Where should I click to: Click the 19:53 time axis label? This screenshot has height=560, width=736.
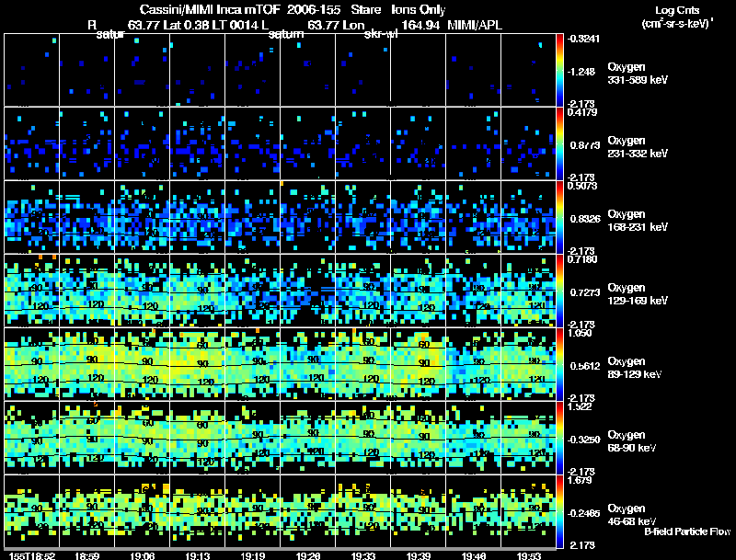(529, 555)
